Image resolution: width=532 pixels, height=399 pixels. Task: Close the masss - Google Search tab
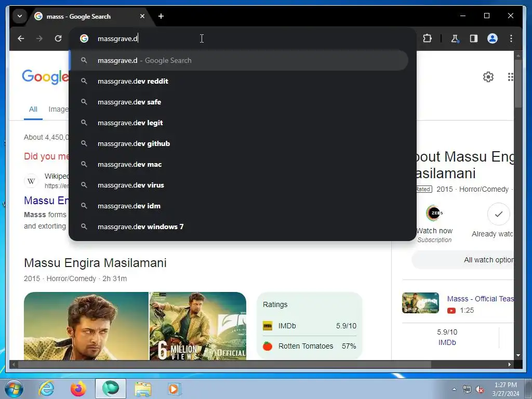pos(142,16)
